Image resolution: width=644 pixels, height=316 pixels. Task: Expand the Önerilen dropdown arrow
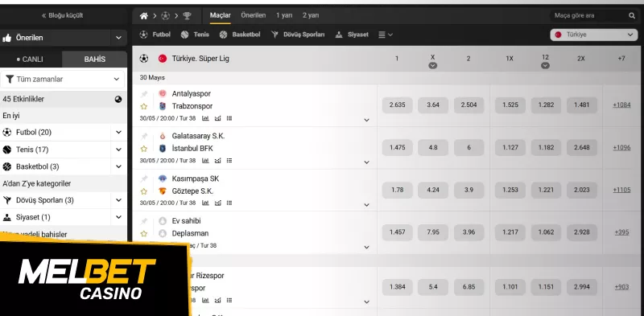[118, 38]
